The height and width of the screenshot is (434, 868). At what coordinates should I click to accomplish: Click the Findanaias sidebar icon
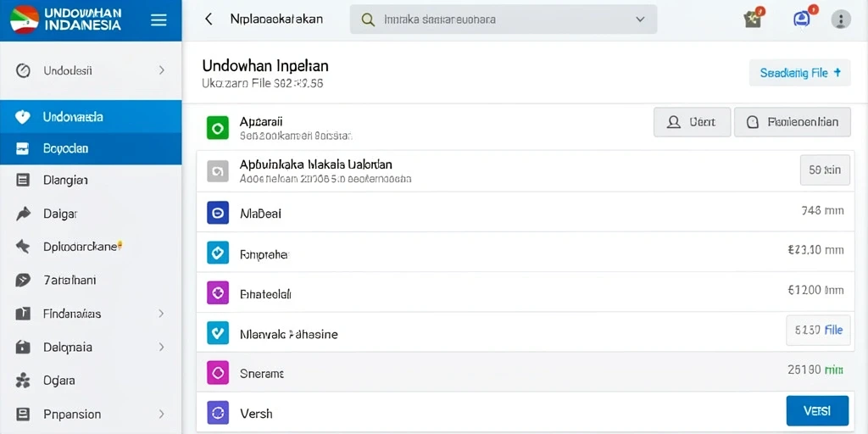coord(23,314)
